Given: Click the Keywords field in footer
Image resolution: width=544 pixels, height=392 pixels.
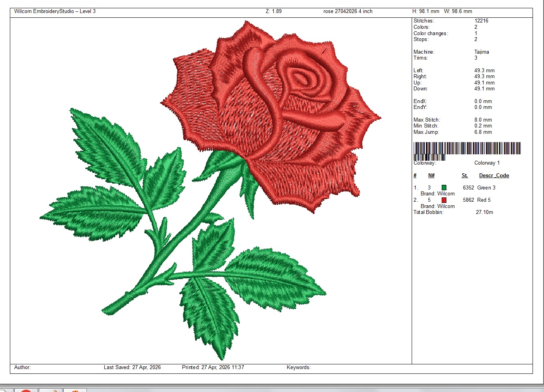Looking at the screenshot, I should click(298, 368).
